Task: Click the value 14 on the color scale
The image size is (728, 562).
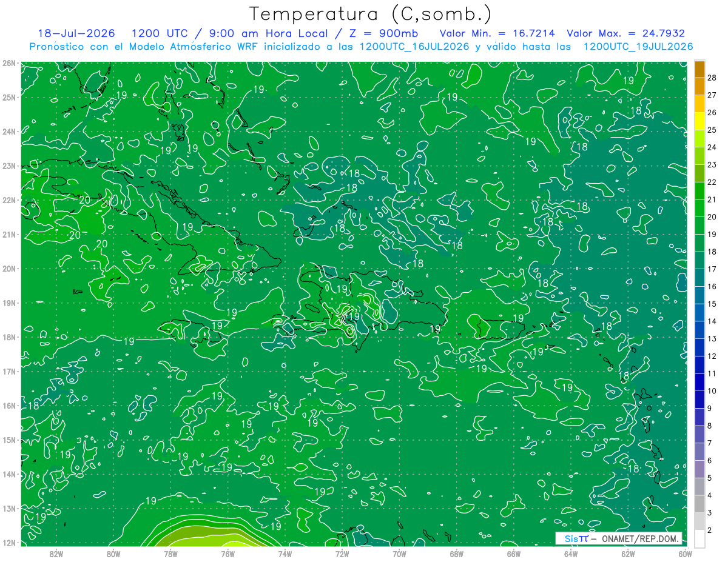Action: (x=712, y=321)
